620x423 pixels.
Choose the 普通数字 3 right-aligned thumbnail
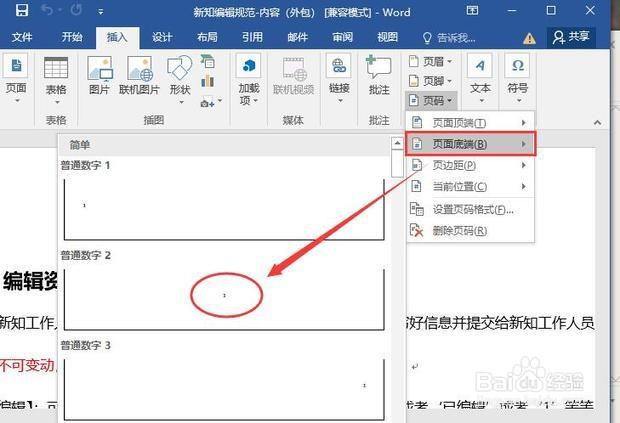(x=224, y=389)
